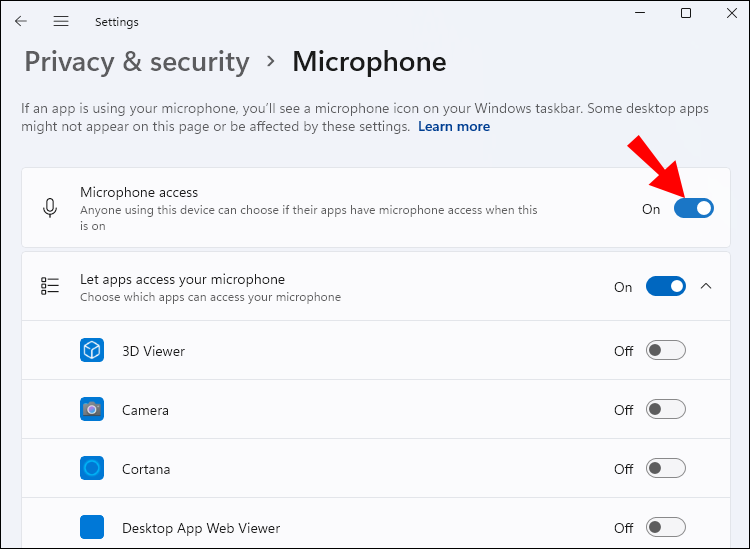Click the 3D Viewer app icon
The width and height of the screenshot is (750, 549).
click(92, 351)
